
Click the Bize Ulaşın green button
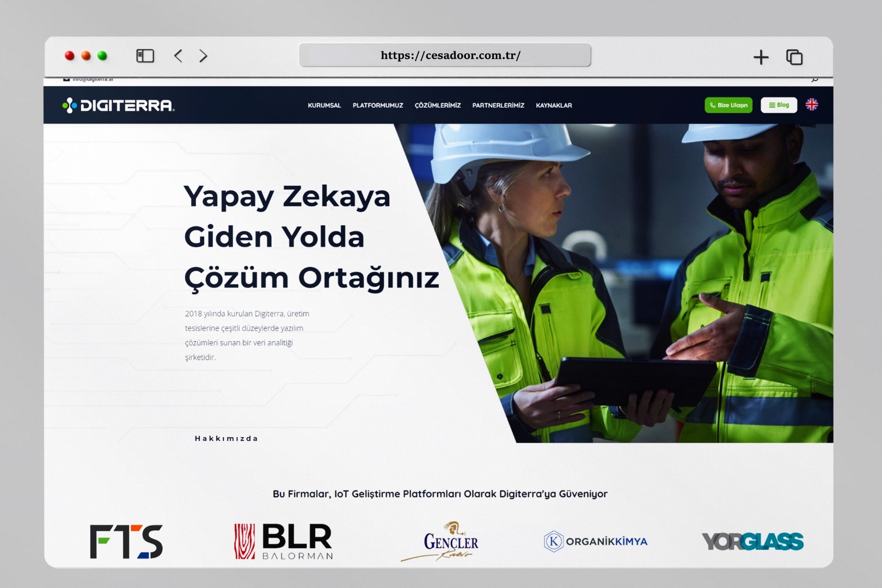[728, 105]
